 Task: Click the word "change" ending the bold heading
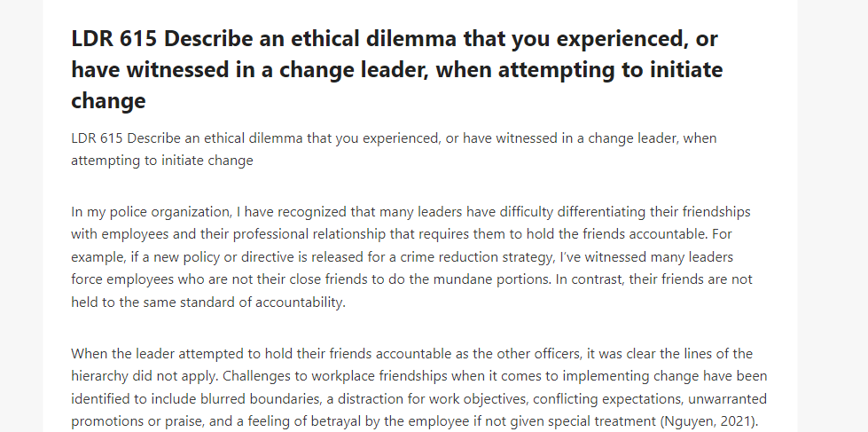click(108, 101)
